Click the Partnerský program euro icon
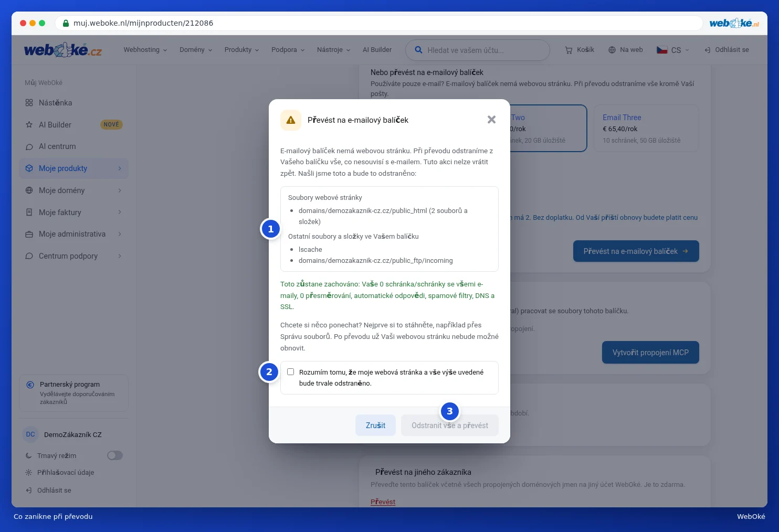 click(30, 385)
